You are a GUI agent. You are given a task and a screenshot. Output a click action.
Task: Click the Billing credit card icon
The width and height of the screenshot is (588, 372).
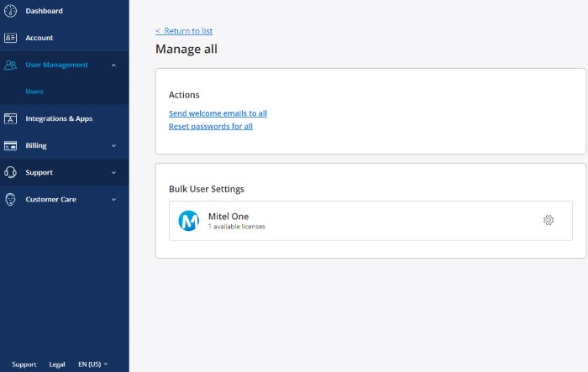click(11, 145)
